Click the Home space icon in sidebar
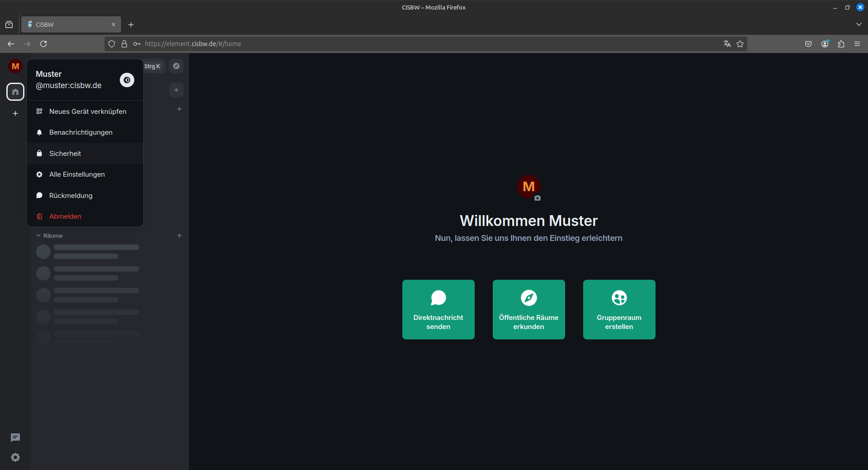Viewport: 868px width, 470px height. click(15, 92)
